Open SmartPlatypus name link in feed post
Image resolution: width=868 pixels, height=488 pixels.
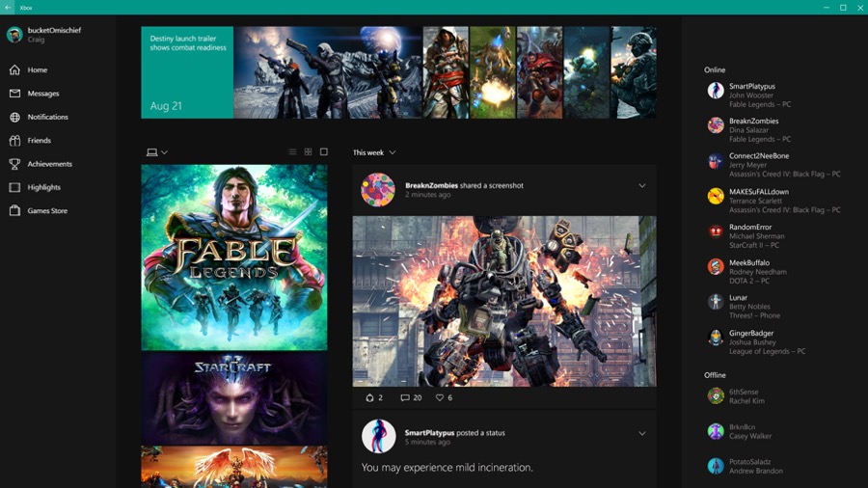[429, 433]
